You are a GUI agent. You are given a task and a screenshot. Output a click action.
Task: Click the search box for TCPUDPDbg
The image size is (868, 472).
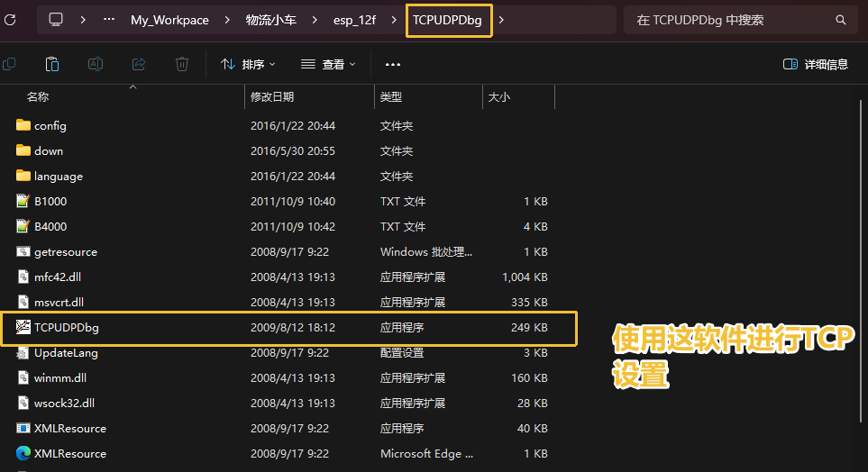coord(730,20)
